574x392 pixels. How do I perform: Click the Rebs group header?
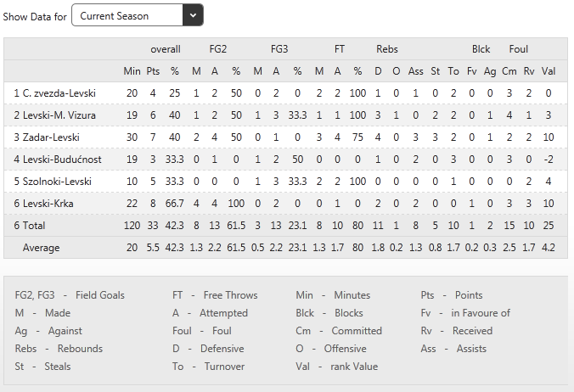point(387,49)
